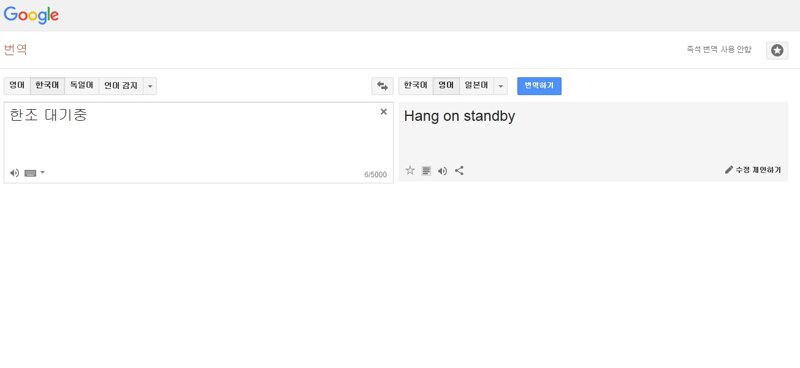Star the translation to save it
The height and width of the screenshot is (368, 800).
410,170
